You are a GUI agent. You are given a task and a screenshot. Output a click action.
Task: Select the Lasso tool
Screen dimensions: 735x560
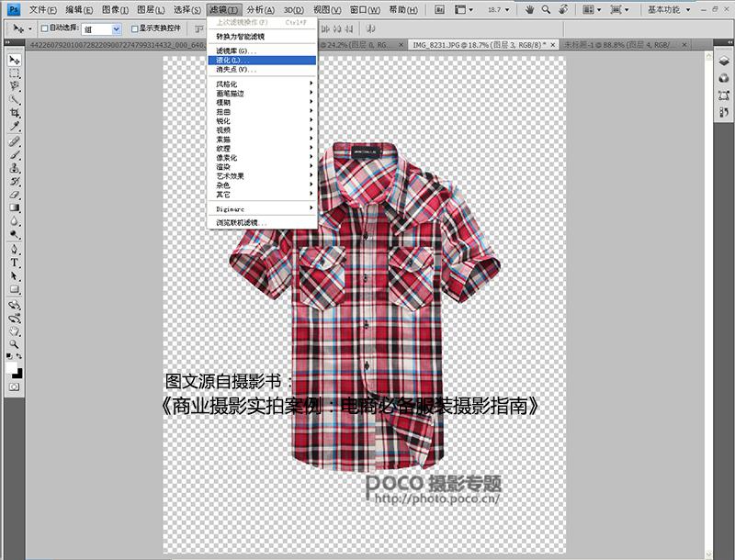pyautogui.click(x=12, y=84)
